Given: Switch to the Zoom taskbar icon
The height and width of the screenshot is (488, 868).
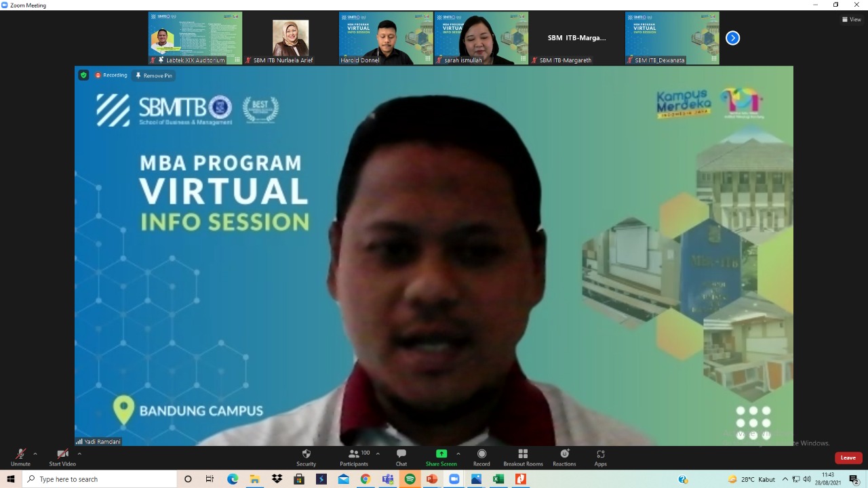Looking at the screenshot, I should pyautogui.click(x=454, y=479).
